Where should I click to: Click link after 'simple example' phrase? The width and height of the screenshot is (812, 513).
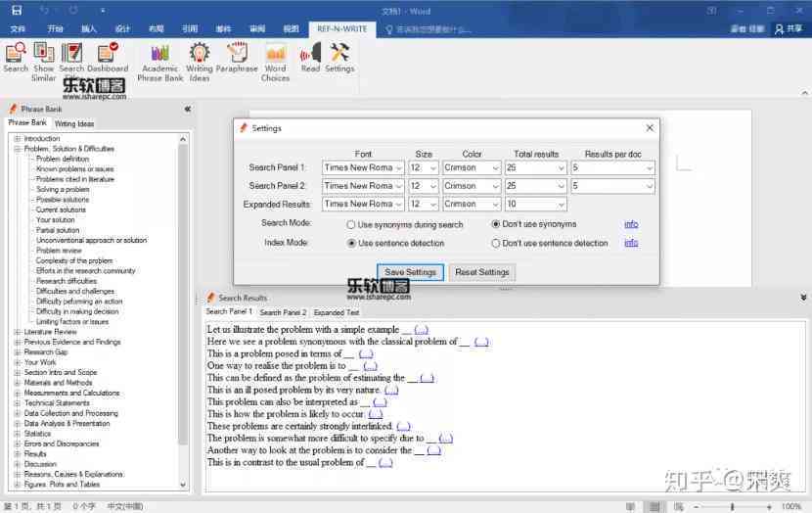421,330
